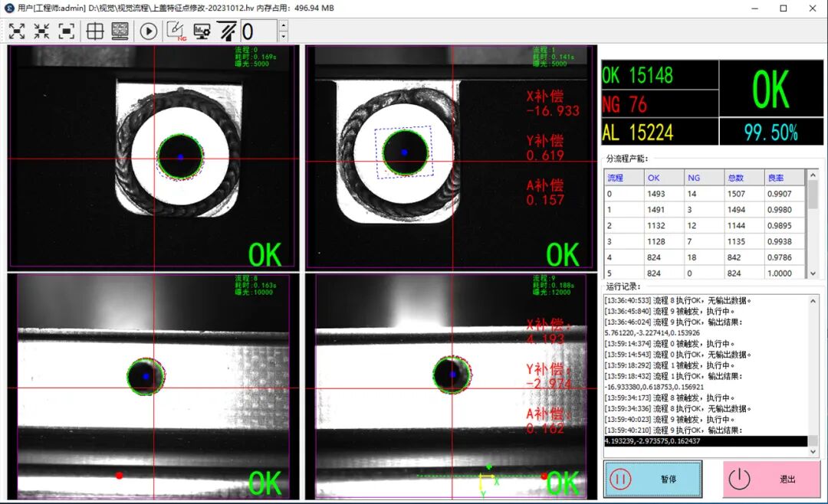Viewport: 828px width, 504px height.
Task: Click the 99.50% yield display
Action: [x=771, y=132]
